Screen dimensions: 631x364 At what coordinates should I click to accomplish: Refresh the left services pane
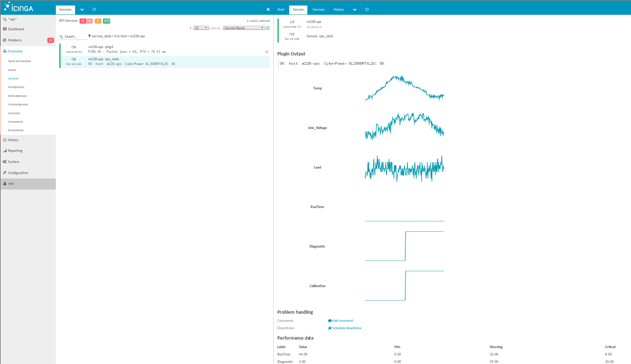(94, 10)
